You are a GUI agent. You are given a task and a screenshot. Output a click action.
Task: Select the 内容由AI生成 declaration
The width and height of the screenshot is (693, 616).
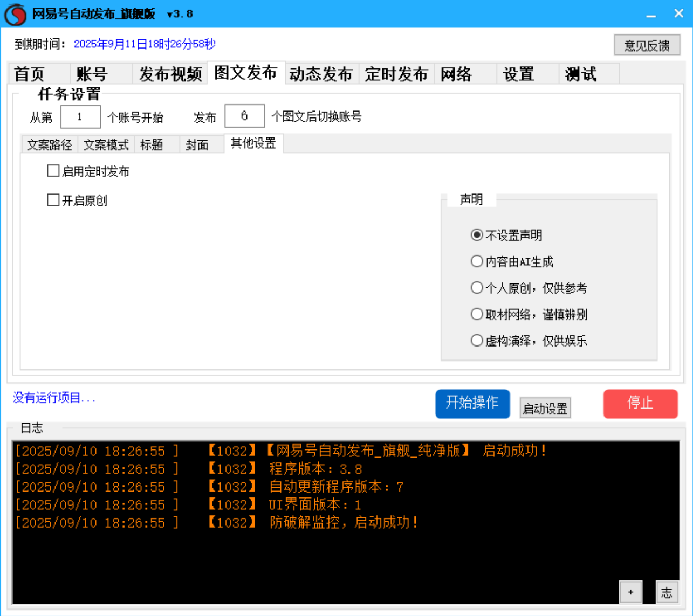click(x=477, y=261)
